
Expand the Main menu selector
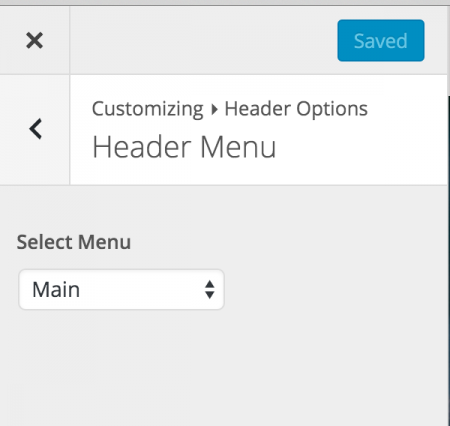[121, 289]
